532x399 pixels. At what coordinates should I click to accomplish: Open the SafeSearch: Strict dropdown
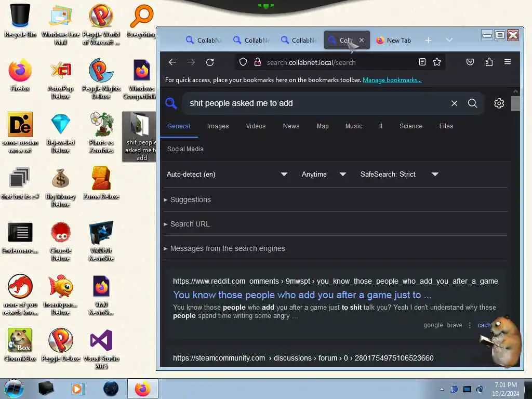tap(400, 175)
